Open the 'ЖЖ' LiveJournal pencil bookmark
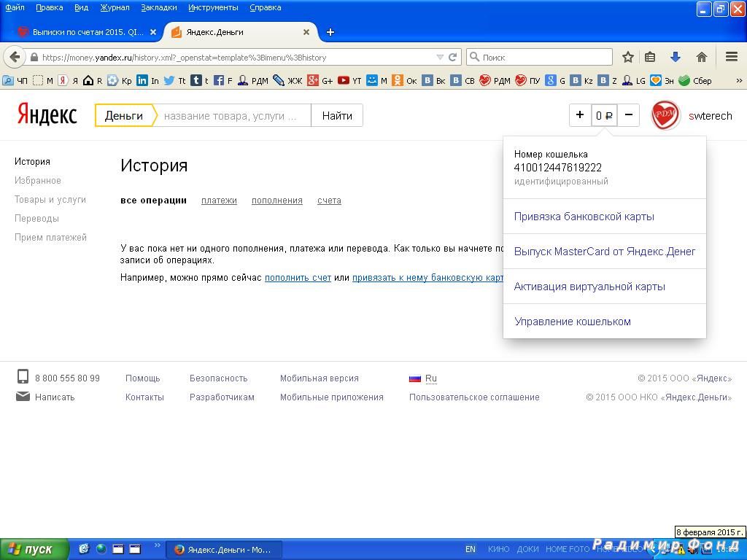The width and height of the screenshot is (747, 560). pyautogui.click(x=287, y=80)
